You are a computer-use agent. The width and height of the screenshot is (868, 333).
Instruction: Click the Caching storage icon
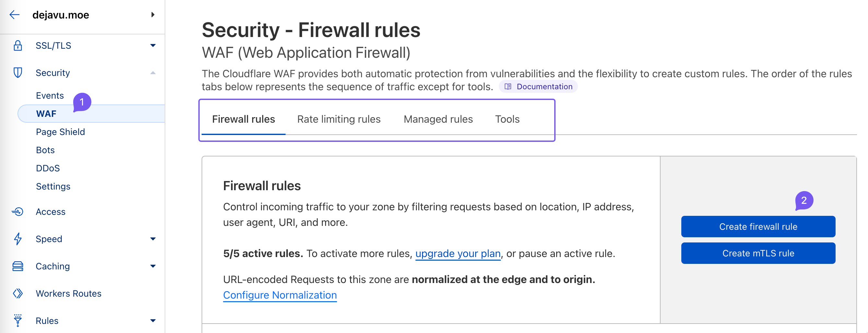(x=18, y=266)
